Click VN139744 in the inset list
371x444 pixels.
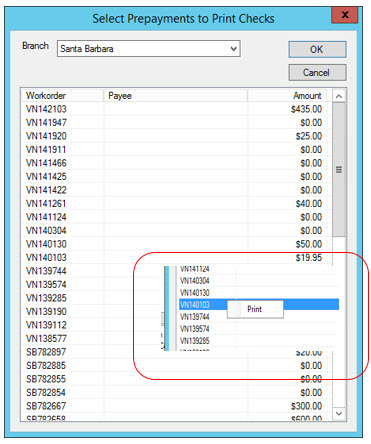[x=195, y=317]
